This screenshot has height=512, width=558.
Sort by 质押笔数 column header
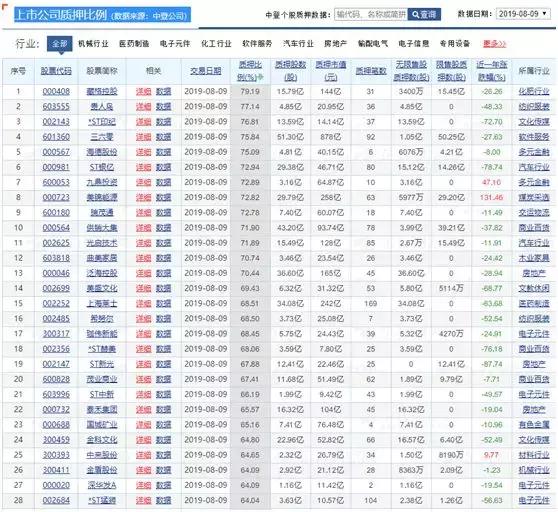tap(371, 71)
